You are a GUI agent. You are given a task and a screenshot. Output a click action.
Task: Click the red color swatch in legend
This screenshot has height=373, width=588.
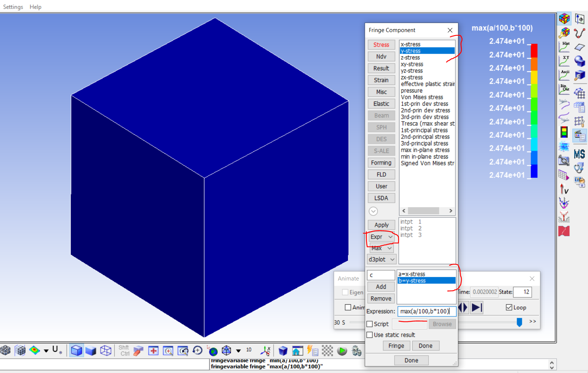pyautogui.click(x=534, y=51)
